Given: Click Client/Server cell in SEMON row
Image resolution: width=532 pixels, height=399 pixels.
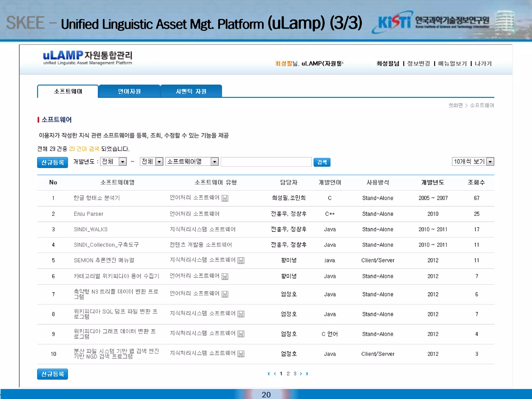Looking at the screenshot, I should (378, 260).
